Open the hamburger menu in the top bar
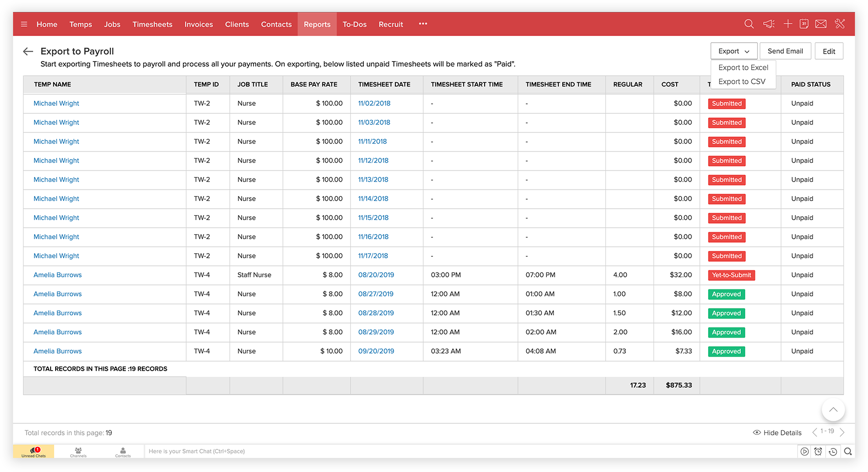 point(24,24)
